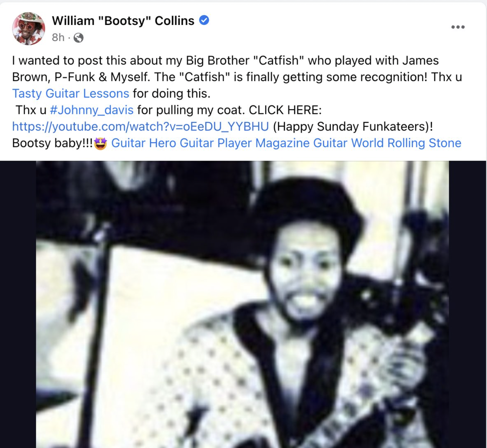Click the dark left border of the photo

18,304
